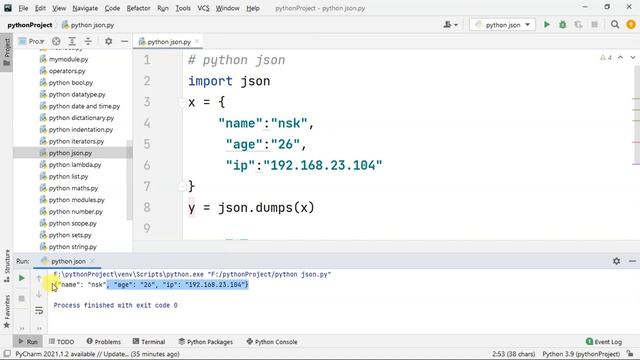Open python lambda.py file
Image resolution: width=640 pixels, height=360 pixels.
click(75, 165)
